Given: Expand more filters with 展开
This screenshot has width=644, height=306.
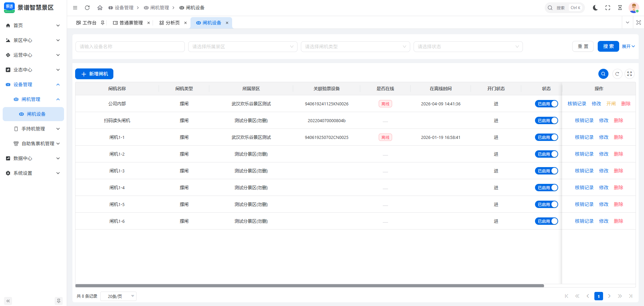Looking at the screenshot, I should tap(628, 47).
